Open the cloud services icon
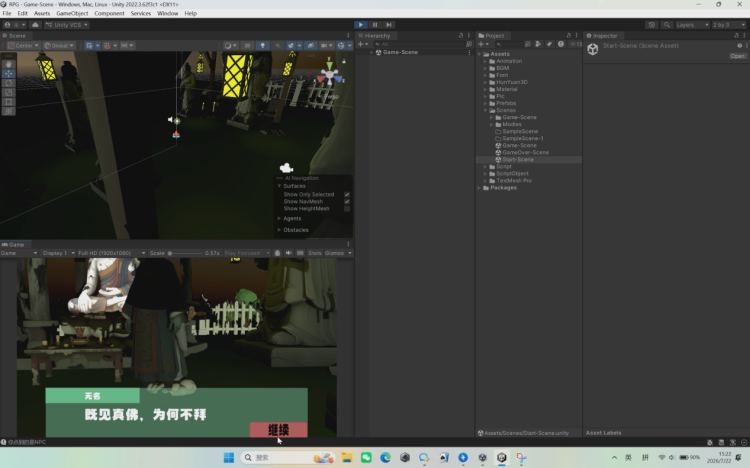Screen dimensions: 750x468 tap(35, 25)
